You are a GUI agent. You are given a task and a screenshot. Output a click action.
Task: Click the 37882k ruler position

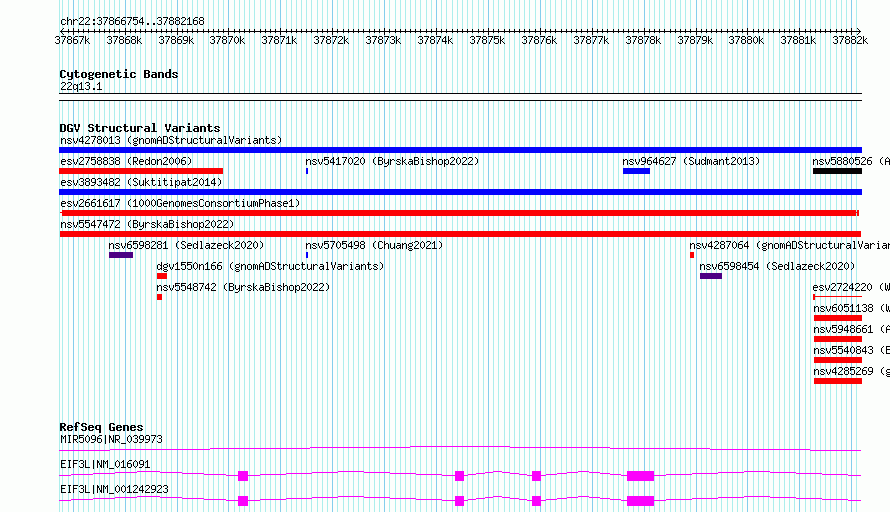(x=850, y=40)
